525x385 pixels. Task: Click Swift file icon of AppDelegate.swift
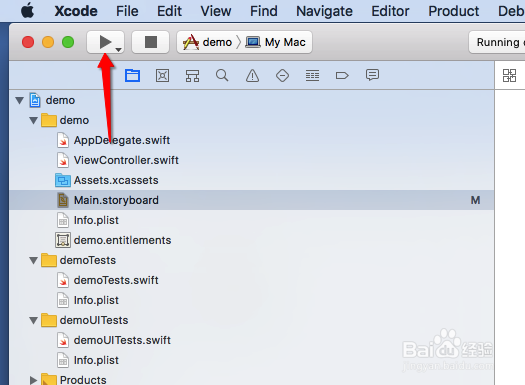[63, 140]
